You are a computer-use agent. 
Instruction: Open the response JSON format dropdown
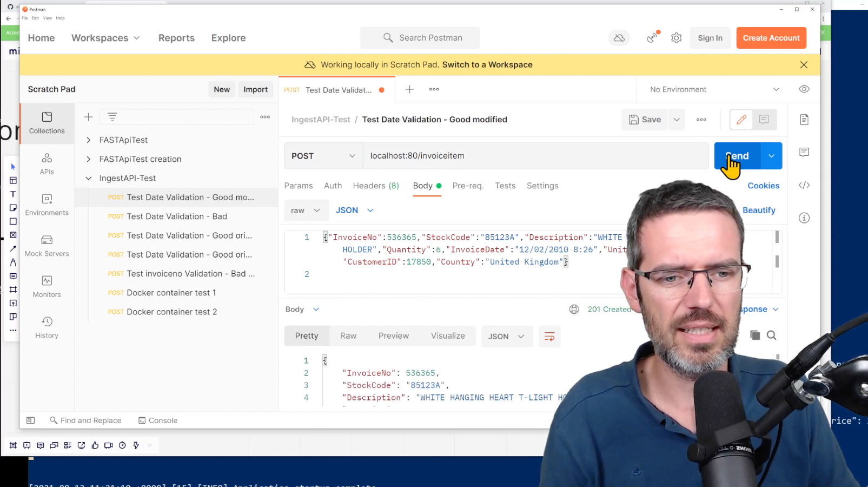coord(506,337)
